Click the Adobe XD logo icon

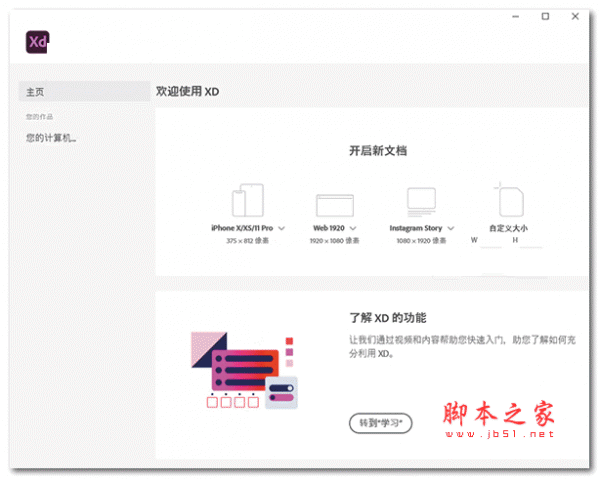[x=38, y=42]
